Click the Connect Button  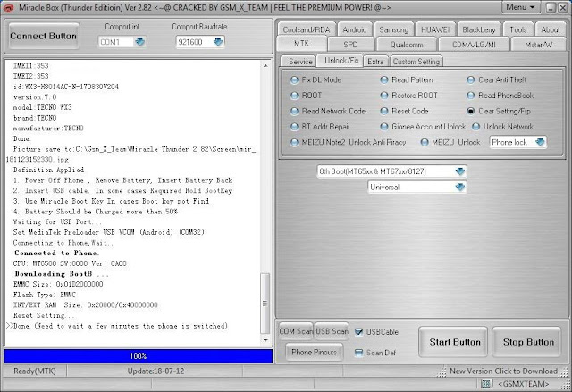click(44, 36)
